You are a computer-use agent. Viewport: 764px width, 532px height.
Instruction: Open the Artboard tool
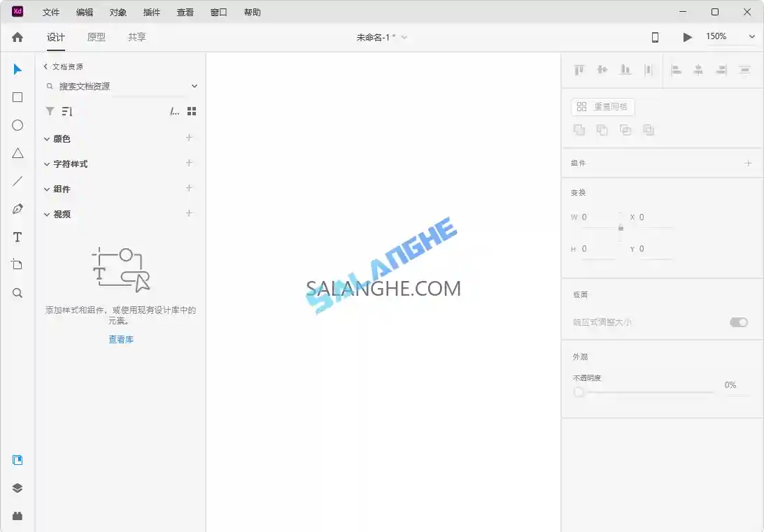(17, 265)
